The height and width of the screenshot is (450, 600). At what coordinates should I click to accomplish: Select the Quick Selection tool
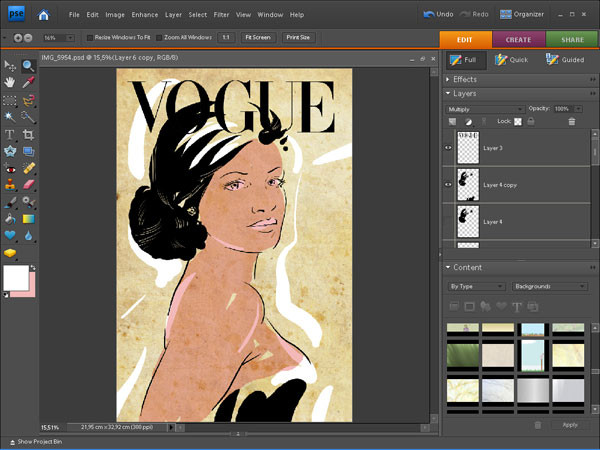(28, 117)
